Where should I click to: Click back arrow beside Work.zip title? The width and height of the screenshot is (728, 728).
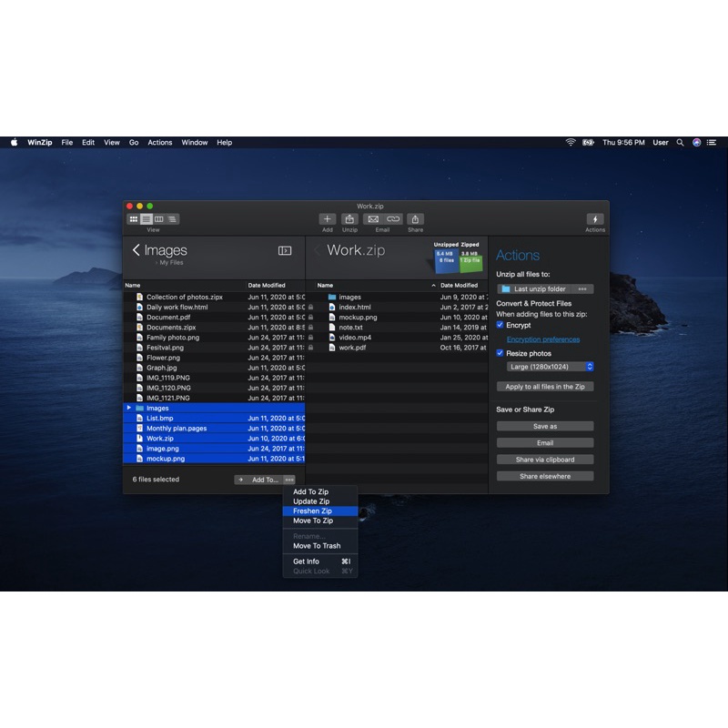[x=318, y=250]
